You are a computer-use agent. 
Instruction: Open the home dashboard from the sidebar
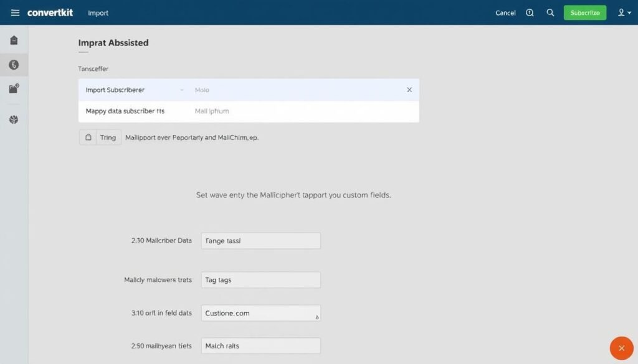pyautogui.click(x=14, y=39)
